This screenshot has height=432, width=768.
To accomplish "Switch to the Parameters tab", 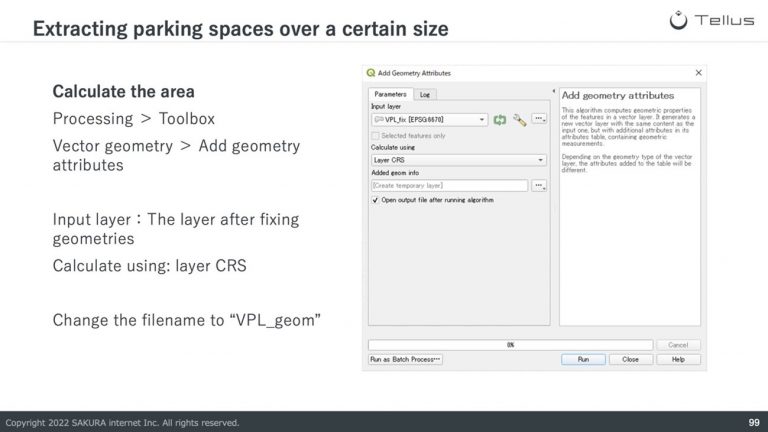I will point(390,94).
